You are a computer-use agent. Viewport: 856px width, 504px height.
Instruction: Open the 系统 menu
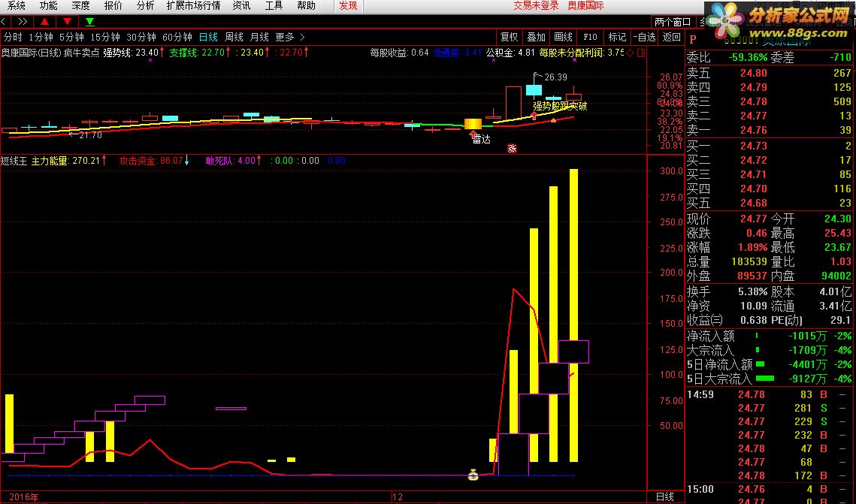point(17,5)
